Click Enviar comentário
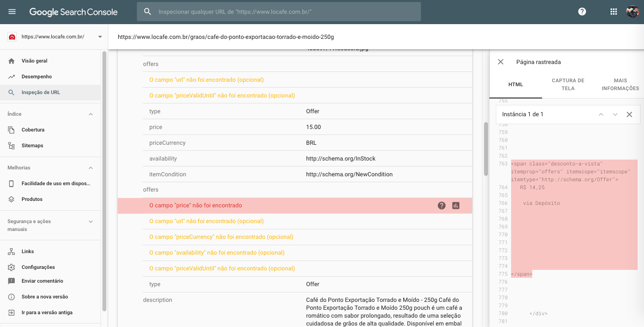The width and height of the screenshot is (644, 327). [x=50, y=281]
